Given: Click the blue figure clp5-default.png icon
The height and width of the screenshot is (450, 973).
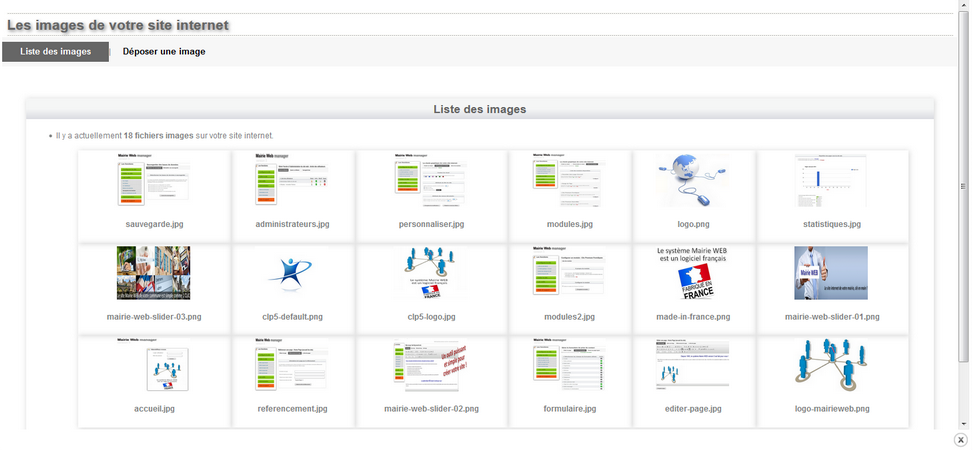Looking at the screenshot, I should pyautogui.click(x=292, y=273).
